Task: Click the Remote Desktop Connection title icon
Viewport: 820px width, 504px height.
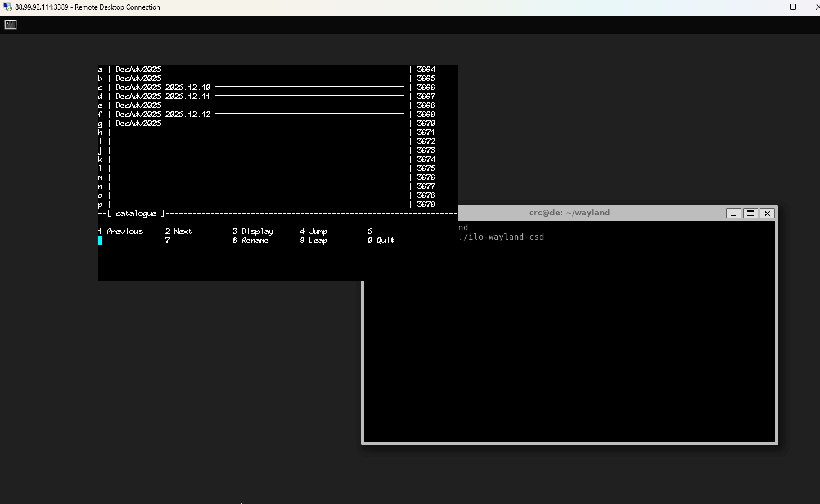Action: pyautogui.click(x=7, y=7)
